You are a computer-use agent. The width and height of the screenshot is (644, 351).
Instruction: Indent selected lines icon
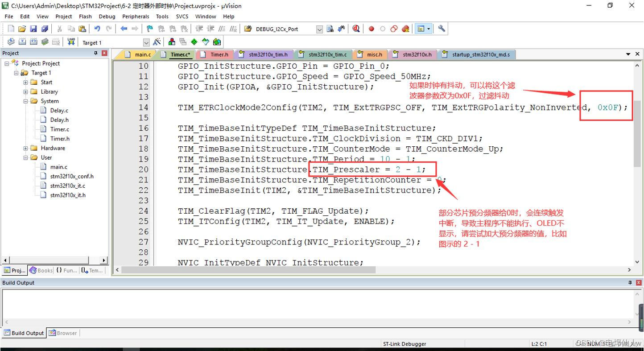(199, 29)
